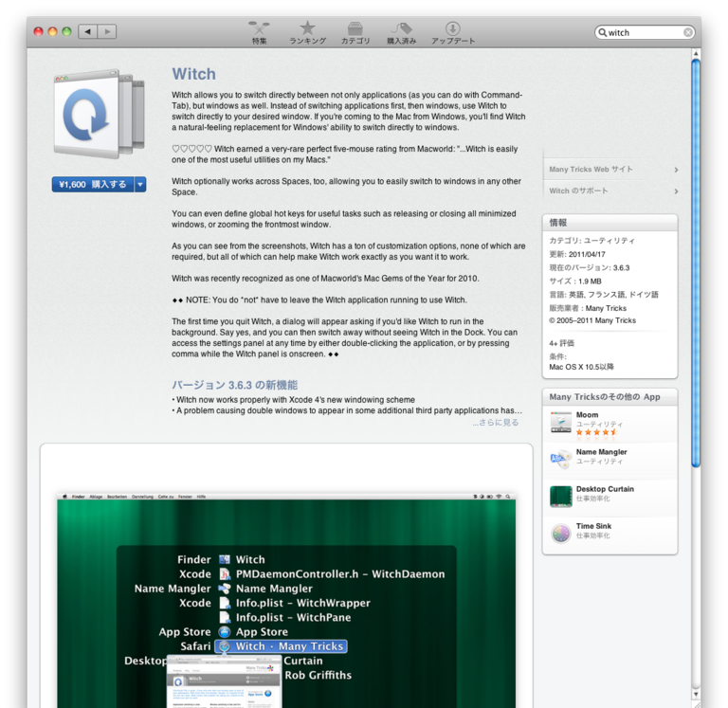728x708 pixels.
Task: Open the 購入済み (Purchased) toolbar tab
Action: pos(402,32)
